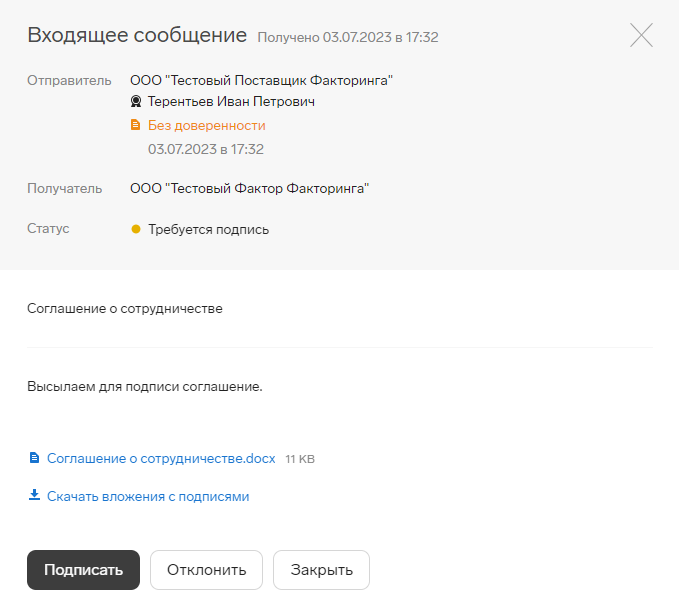Reject the message using Отклонить
The height and width of the screenshot is (615, 679).
point(207,570)
